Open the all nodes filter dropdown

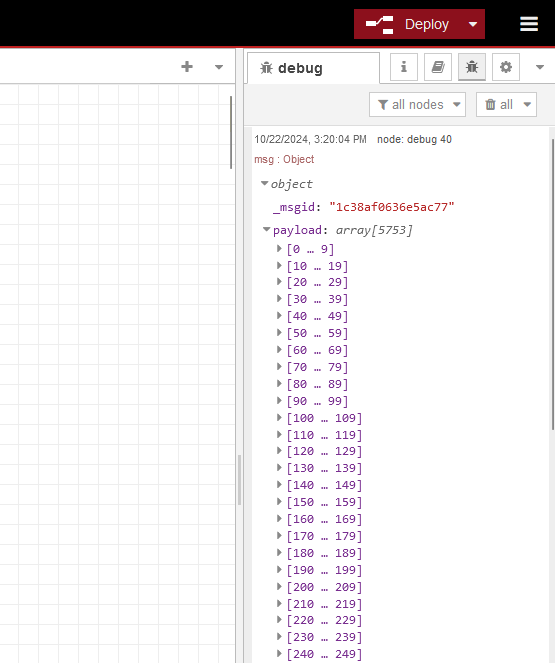(417, 104)
